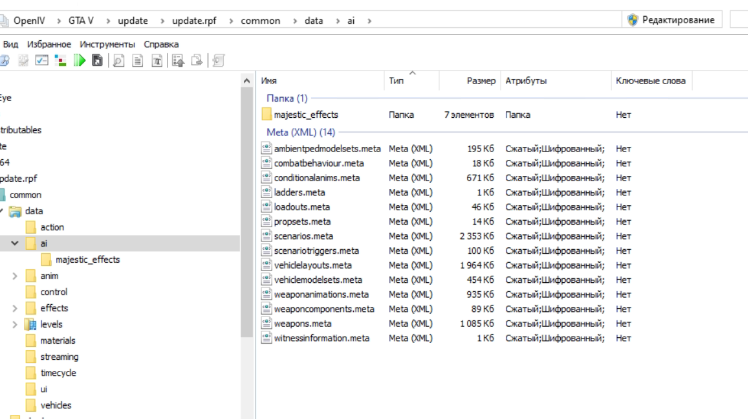This screenshot has height=419, width=748.
Task: Open the Избранное menu
Action: pos(49,44)
